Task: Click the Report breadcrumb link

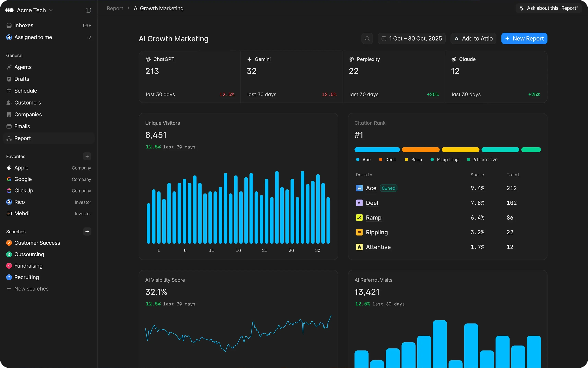Action: (115, 8)
